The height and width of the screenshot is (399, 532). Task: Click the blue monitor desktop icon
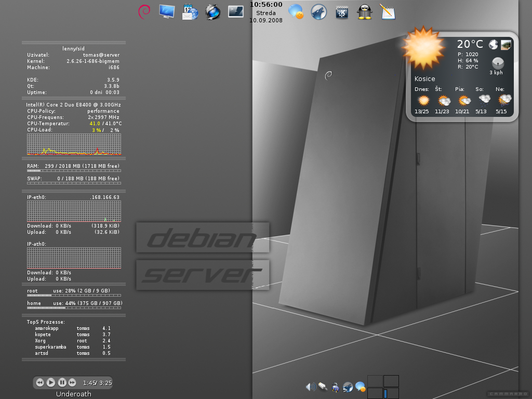167,12
